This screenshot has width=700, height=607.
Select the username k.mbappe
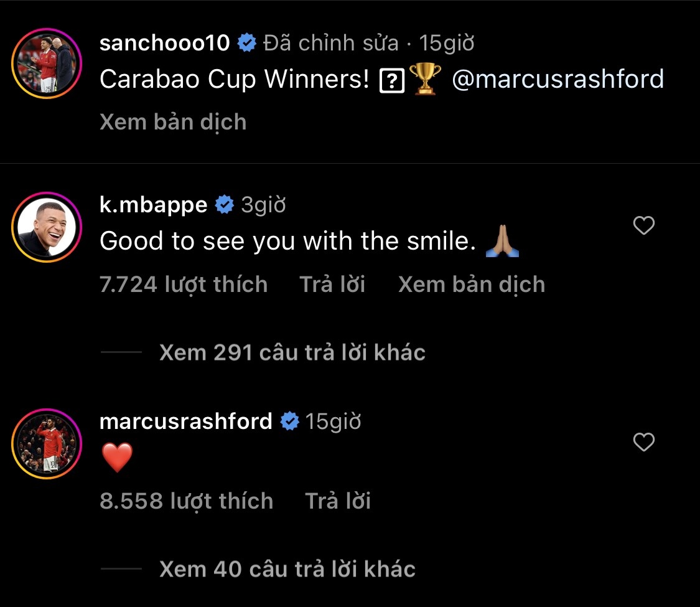pos(152,204)
